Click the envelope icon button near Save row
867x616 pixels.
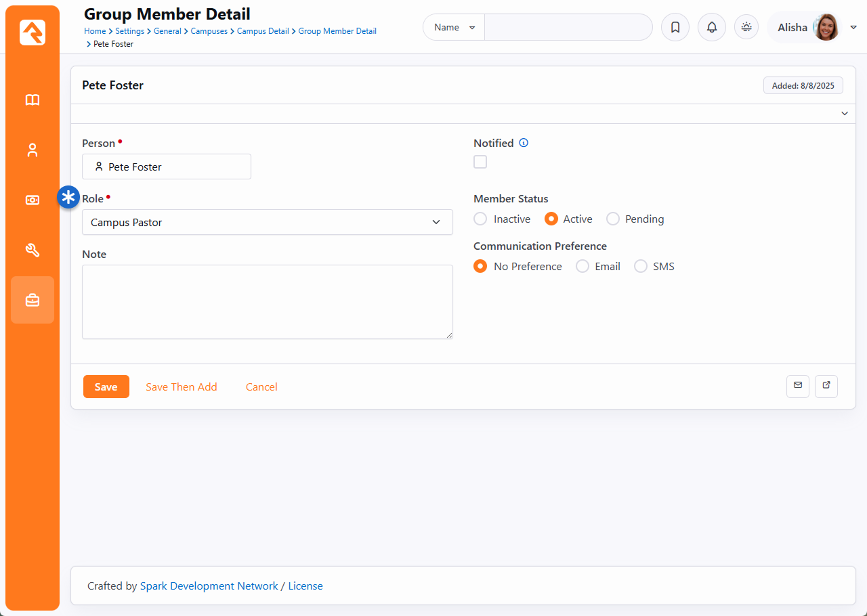coord(797,386)
